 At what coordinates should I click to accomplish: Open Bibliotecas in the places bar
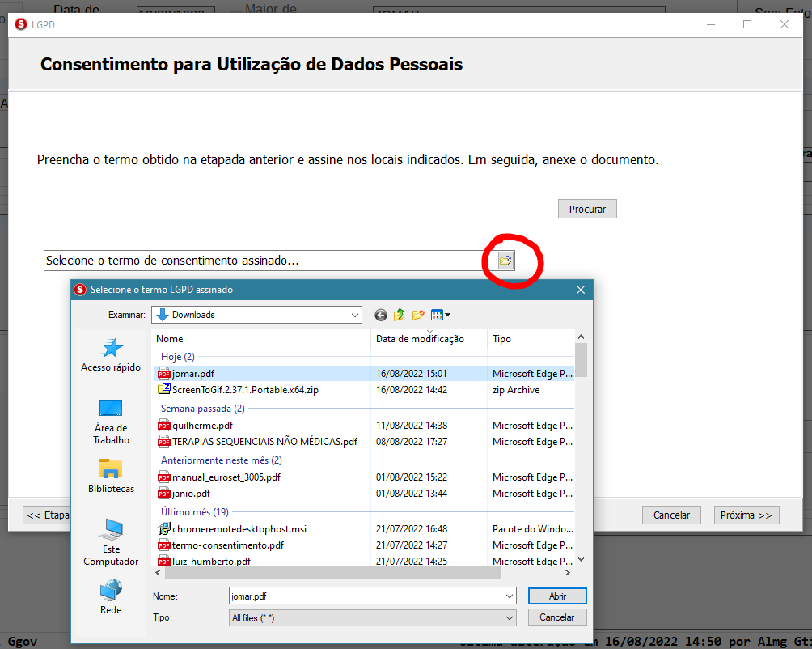111,476
